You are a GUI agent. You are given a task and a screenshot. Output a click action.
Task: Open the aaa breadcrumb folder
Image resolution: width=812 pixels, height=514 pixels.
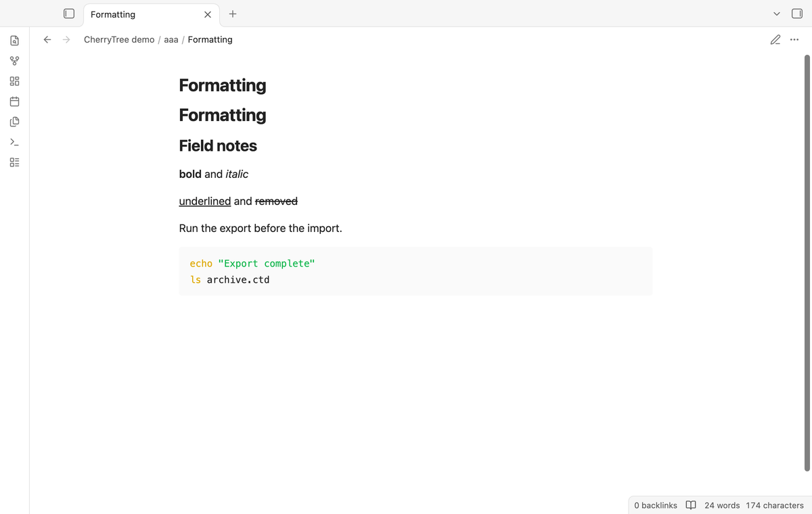171,39
